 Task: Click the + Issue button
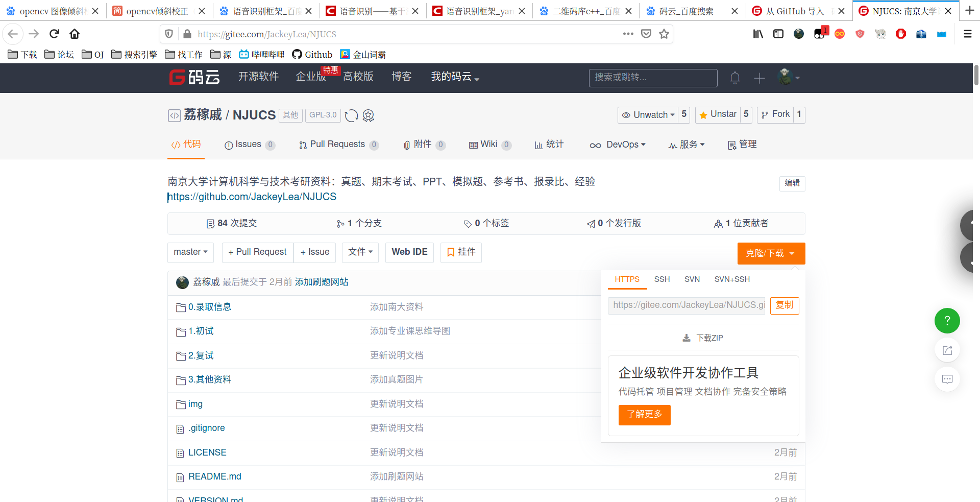(x=315, y=252)
